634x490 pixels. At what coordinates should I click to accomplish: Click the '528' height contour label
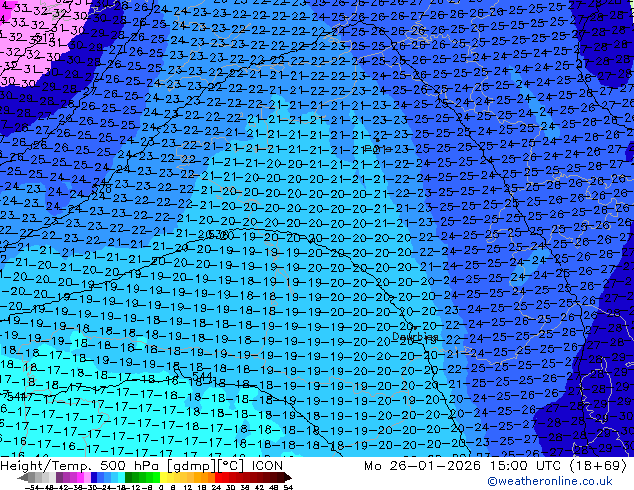(x=101, y=188)
